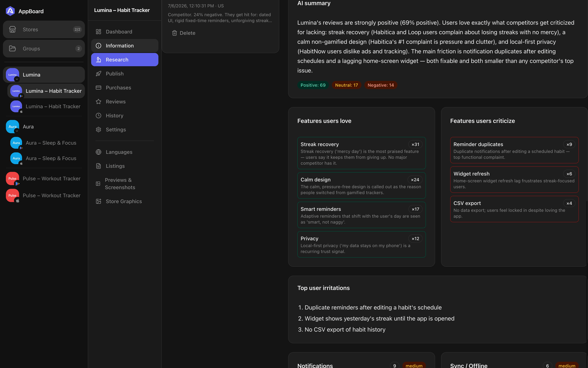Screen dimensions: 588x368
Task: Open the Languages menu item
Action: (x=125, y=152)
